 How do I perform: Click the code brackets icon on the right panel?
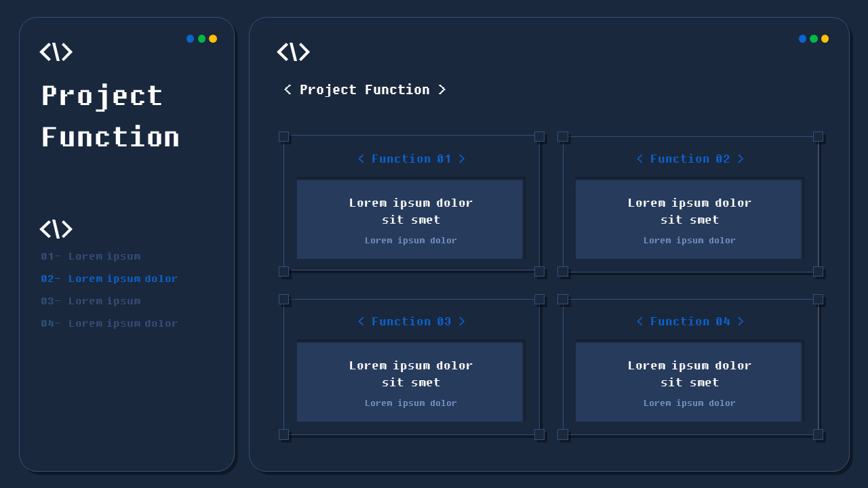(x=294, y=52)
